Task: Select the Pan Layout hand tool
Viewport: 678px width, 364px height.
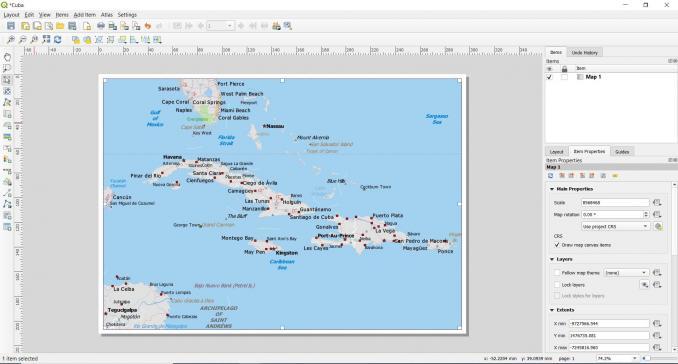Action: pyautogui.click(x=7, y=57)
